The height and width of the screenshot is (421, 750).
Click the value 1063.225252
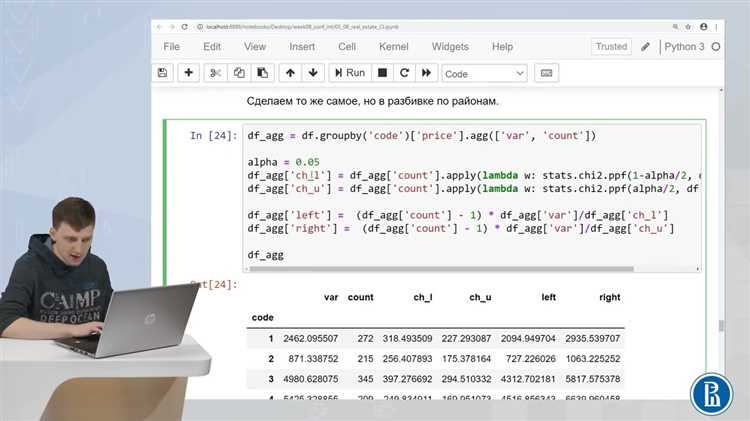(593, 358)
